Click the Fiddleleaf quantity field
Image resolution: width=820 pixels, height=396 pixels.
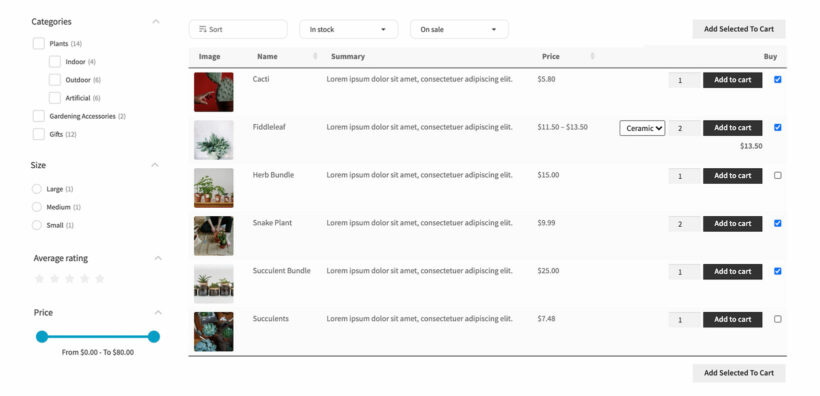(x=685, y=128)
